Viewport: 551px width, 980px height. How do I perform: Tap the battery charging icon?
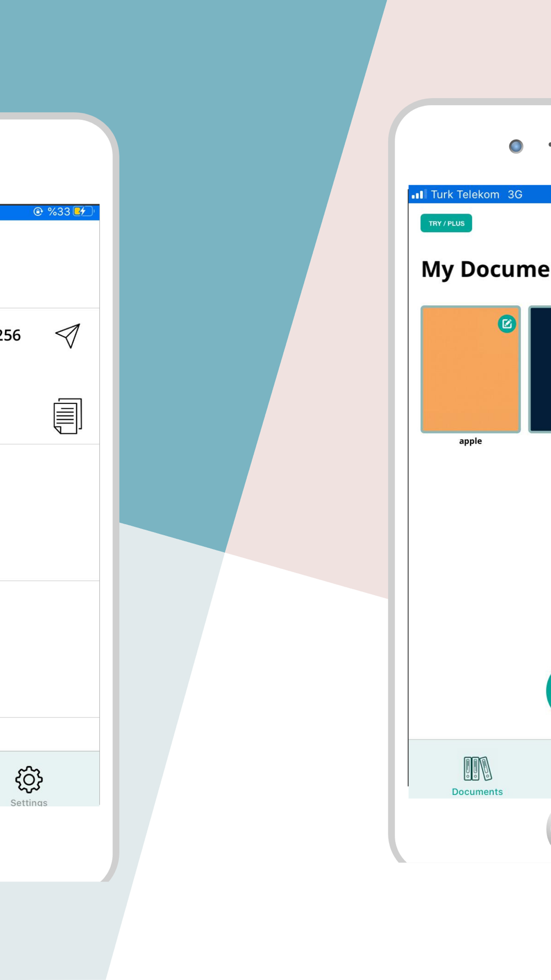(x=83, y=211)
